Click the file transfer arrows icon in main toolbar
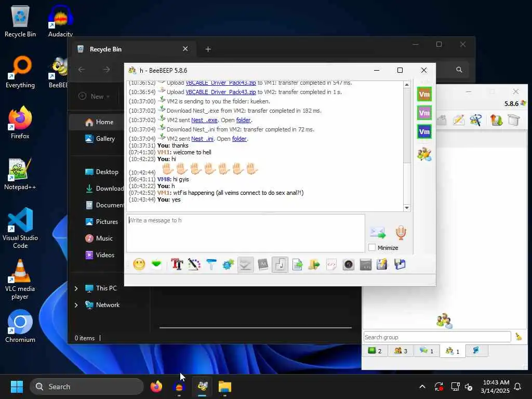Image resolution: width=532 pixels, height=399 pixels. (x=496, y=120)
